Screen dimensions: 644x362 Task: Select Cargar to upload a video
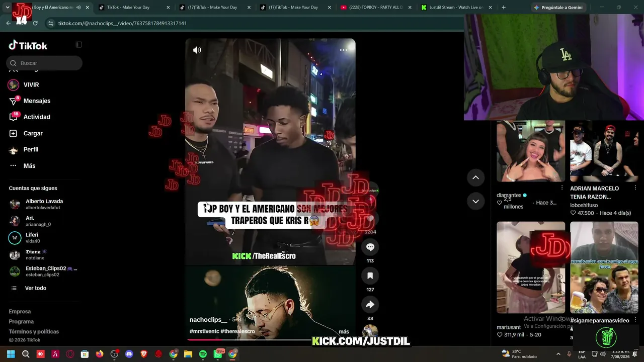(26, 133)
